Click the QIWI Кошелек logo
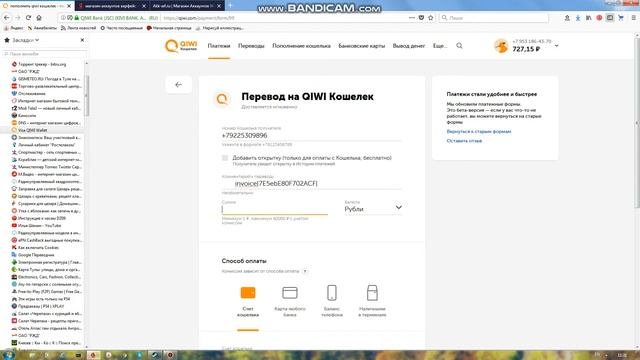 click(x=181, y=46)
